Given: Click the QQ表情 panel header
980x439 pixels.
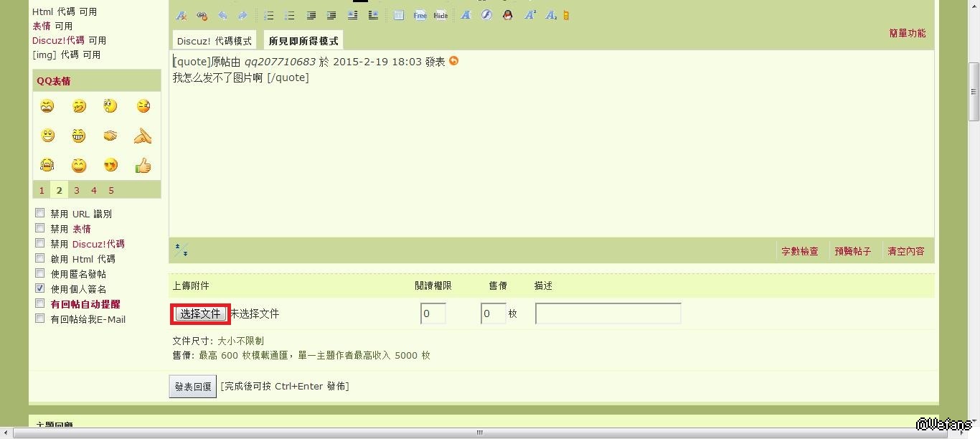Looking at the screenshot, I should pyautogui.click(x=97, y=81).
